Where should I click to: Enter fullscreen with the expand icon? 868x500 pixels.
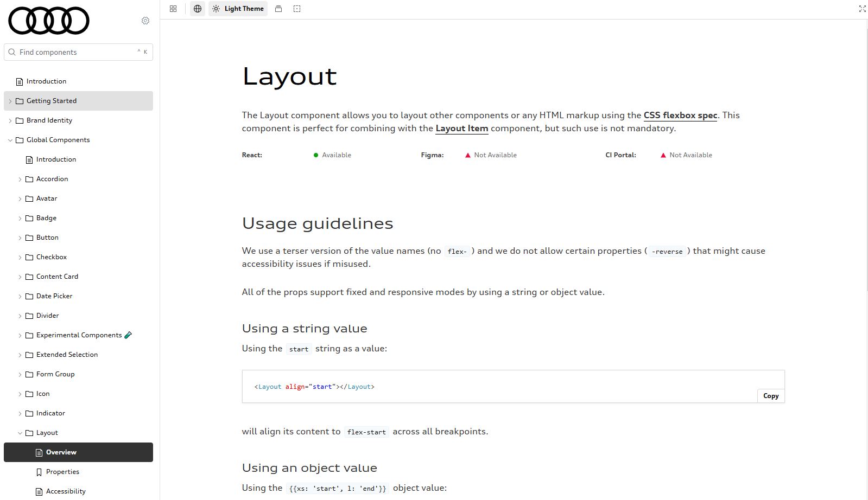[x=862, y=9]
